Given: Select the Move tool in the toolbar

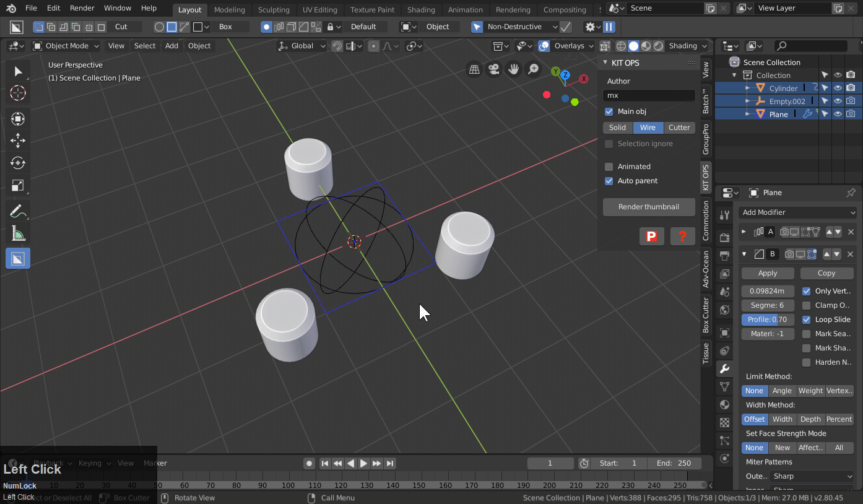Looking at the screenshot, I should click(17, 141).
